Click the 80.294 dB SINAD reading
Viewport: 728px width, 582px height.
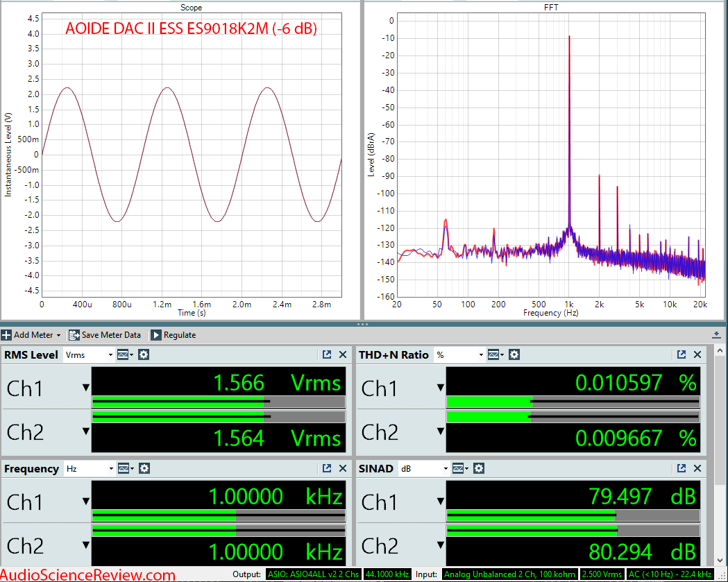(x=642, y=552)
